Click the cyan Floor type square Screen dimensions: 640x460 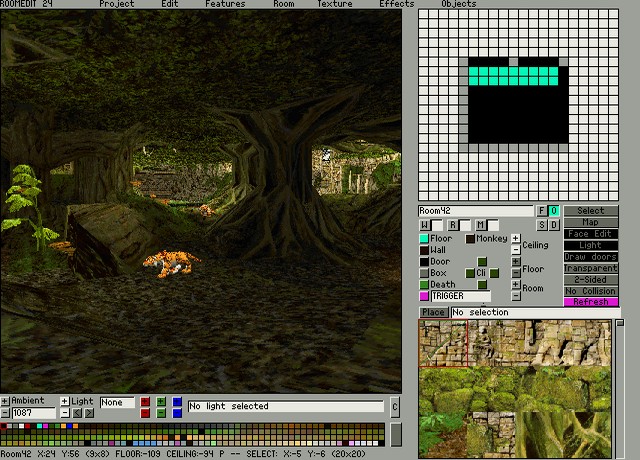tap(424, 239)
